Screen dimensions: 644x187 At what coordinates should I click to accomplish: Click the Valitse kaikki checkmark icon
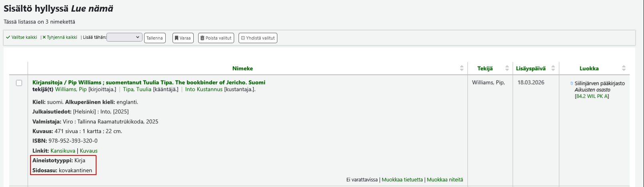[x=8, y=38]
